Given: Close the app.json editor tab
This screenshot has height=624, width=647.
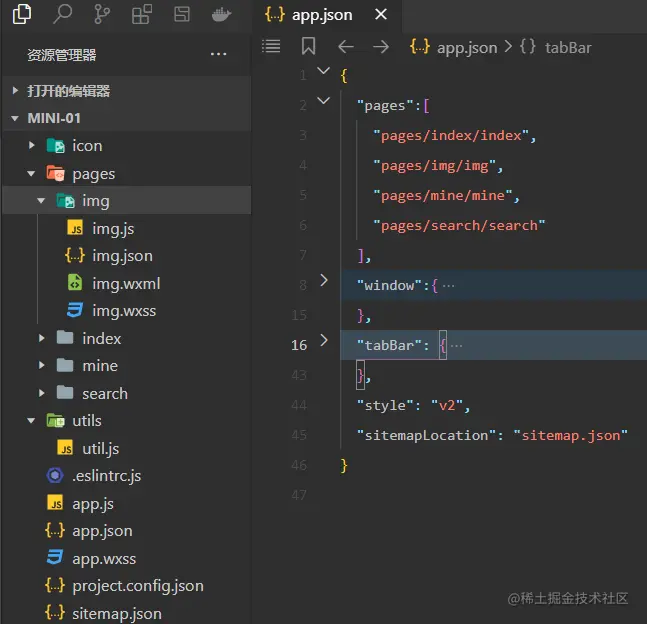Looking at the screenshot, I should (x=381, y=14).
